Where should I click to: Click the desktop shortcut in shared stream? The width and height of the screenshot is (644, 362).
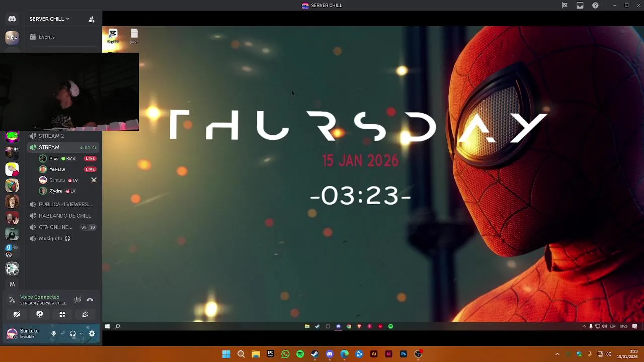113,36
